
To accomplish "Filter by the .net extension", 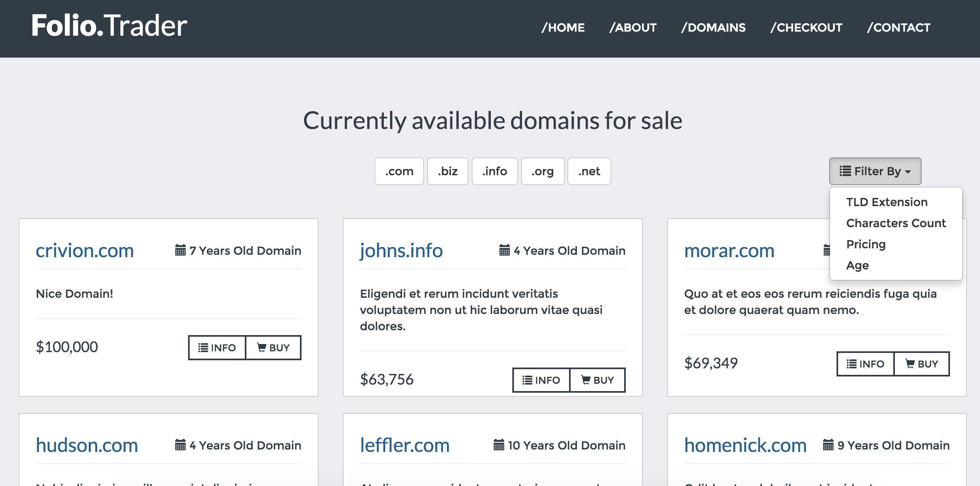I will tap(589, 171).
